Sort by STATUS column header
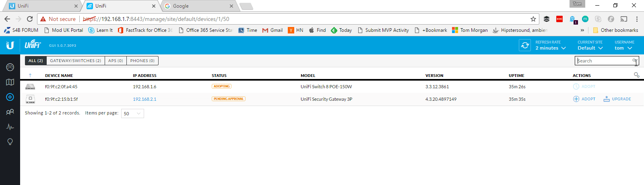 pos(219,76)
